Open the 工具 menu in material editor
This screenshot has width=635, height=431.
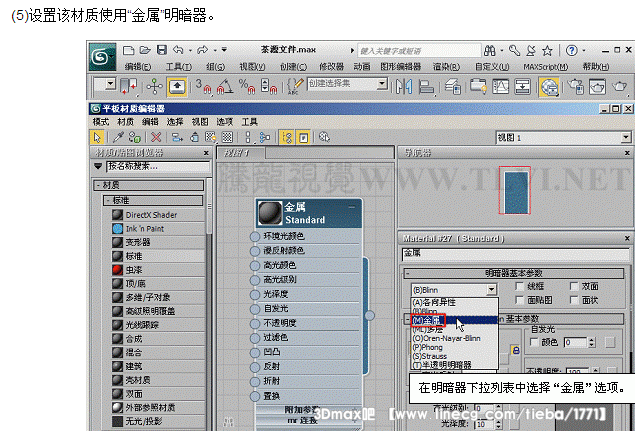coord(249,122)
